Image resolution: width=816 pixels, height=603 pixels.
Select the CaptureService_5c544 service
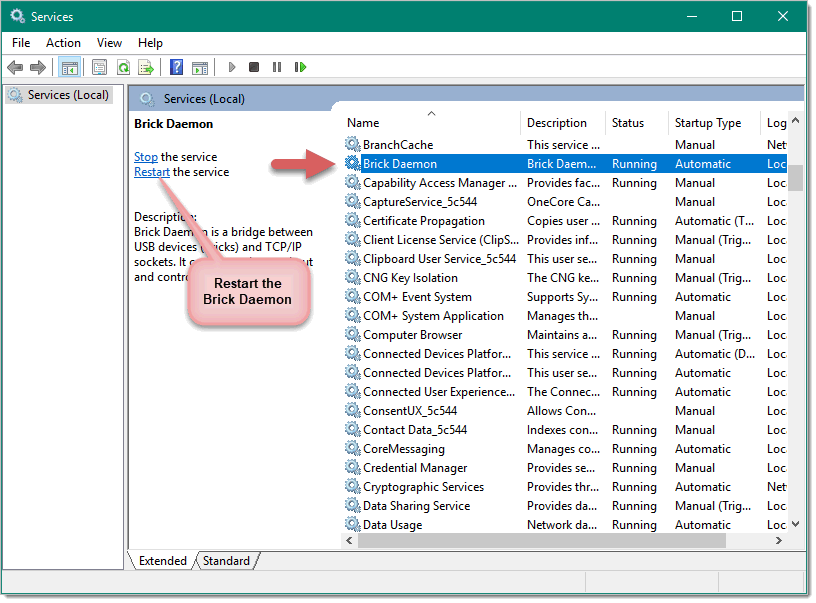point(420,201)
